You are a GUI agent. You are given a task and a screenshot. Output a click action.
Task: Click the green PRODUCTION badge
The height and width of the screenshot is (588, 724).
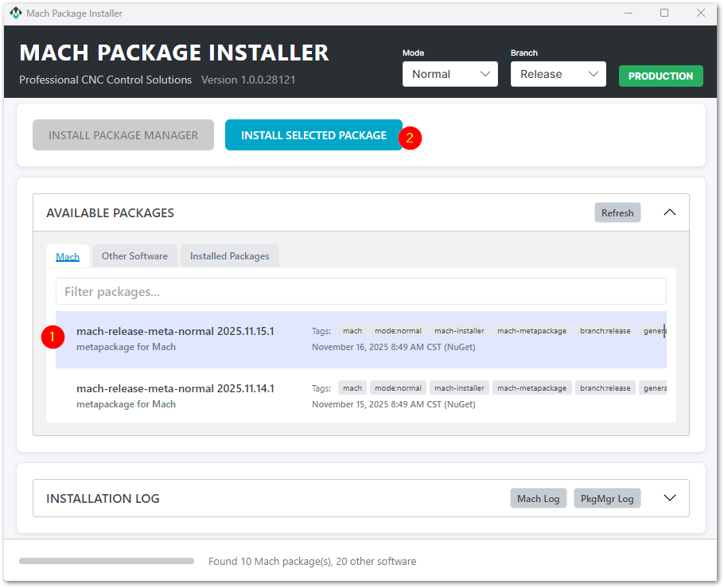point(660,76)
